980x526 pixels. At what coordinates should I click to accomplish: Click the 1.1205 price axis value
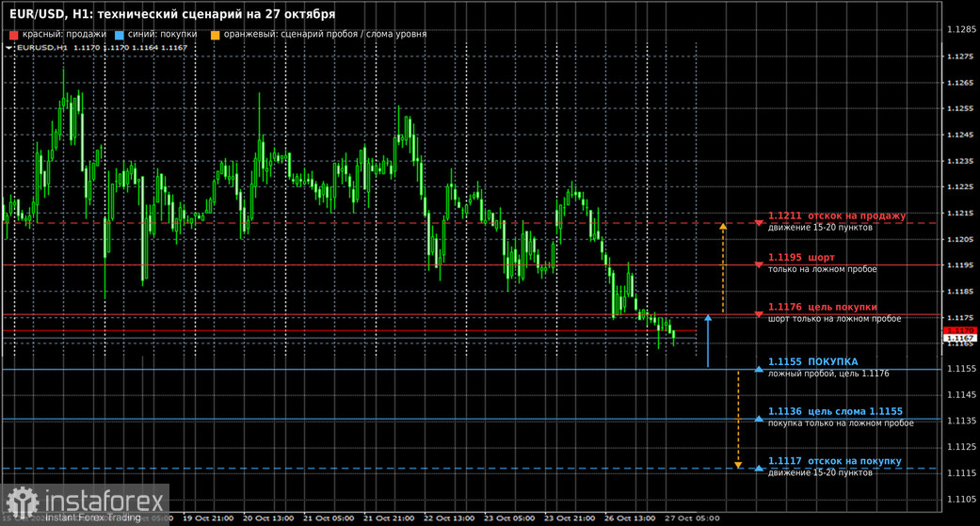point(960,239)
